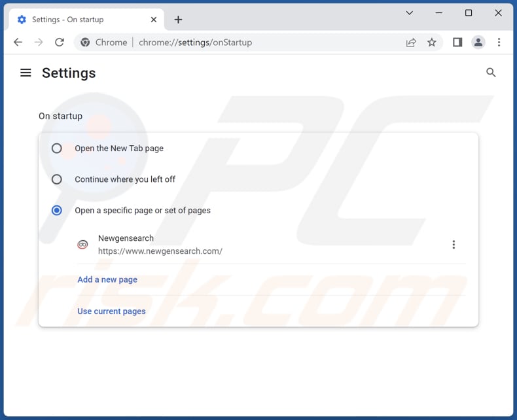The height and width of the screenshot is (420, 517).
Task: Open Chrome three-dot main menu
Action: point(499,43)
